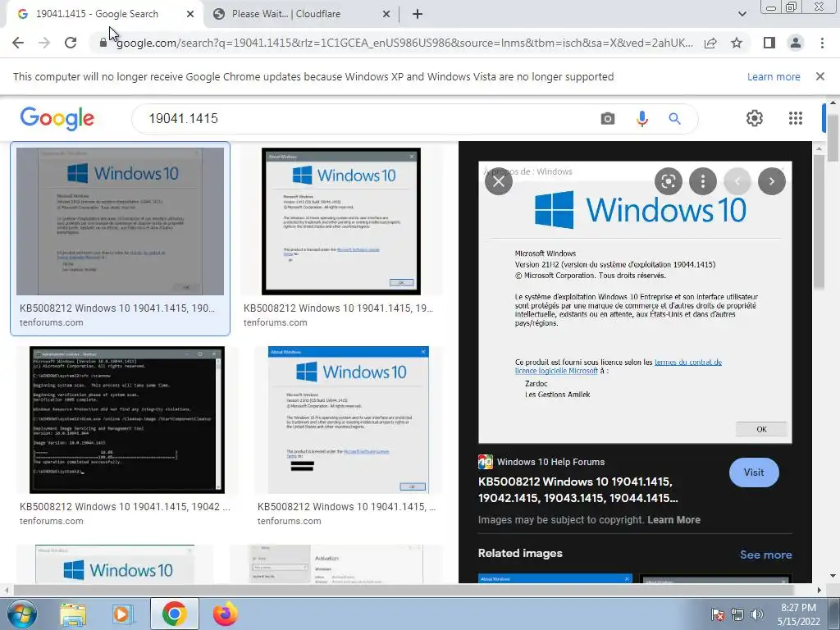Select the first French Windows 10 thumbnail
840x630 pixels.
(120, 221)
